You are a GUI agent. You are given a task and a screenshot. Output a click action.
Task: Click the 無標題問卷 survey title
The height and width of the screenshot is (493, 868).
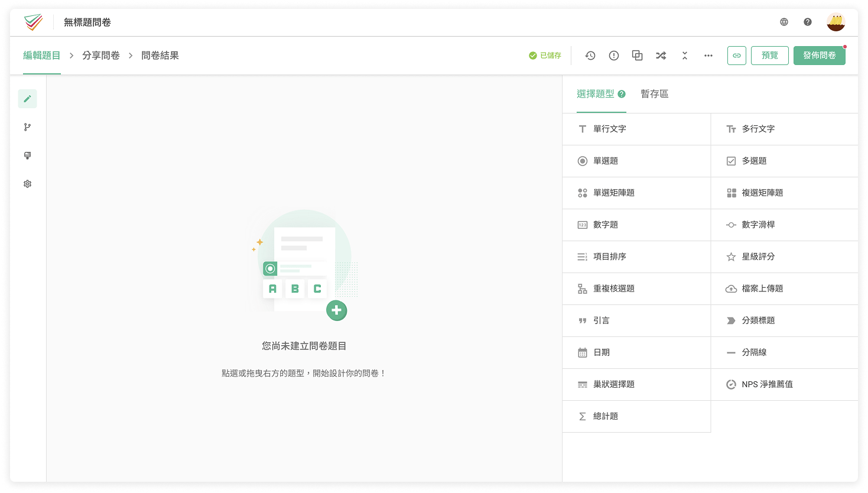[x=87, y=22]
